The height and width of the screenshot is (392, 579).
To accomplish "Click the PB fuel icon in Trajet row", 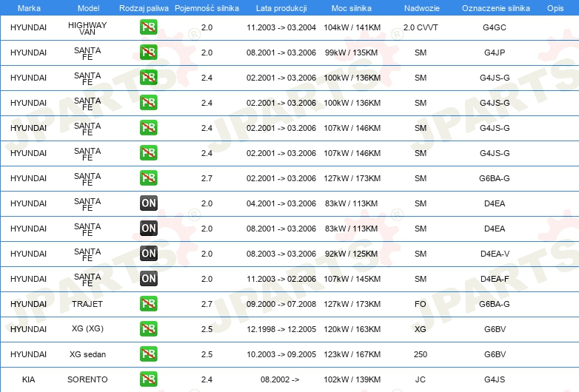I will (x=148, y=304).
